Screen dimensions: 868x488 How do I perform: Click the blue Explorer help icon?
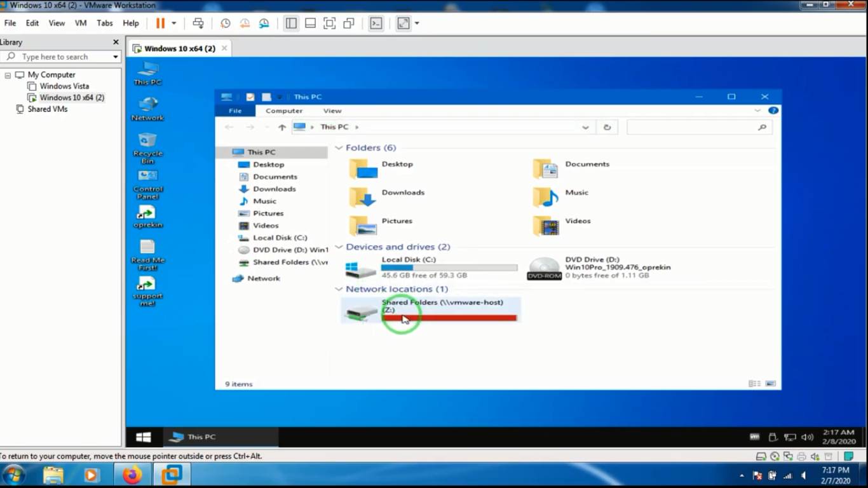(773, 111)
